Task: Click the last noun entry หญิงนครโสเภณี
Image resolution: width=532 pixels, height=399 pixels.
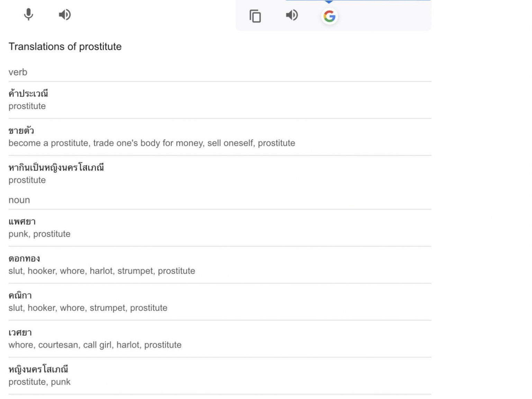Action: point(38,370)
